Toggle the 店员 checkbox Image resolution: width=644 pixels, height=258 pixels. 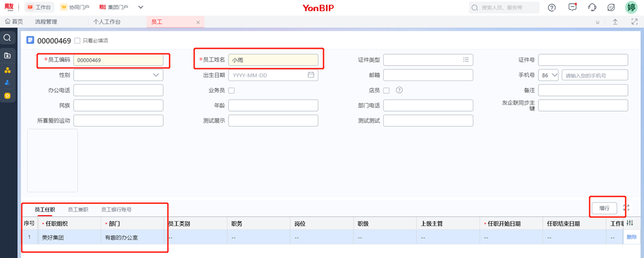(x=387, y=90)
